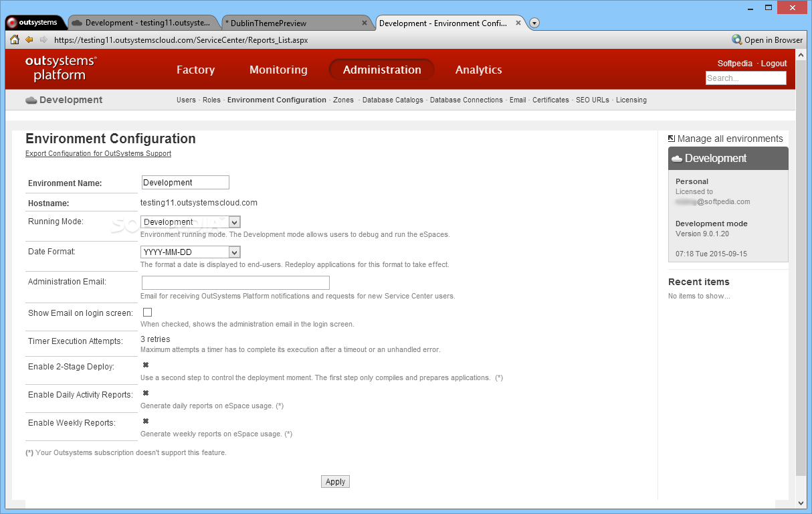The image size is (812, 514).
Task: Click the outsystems platform logo
Action: coord(60,68)
